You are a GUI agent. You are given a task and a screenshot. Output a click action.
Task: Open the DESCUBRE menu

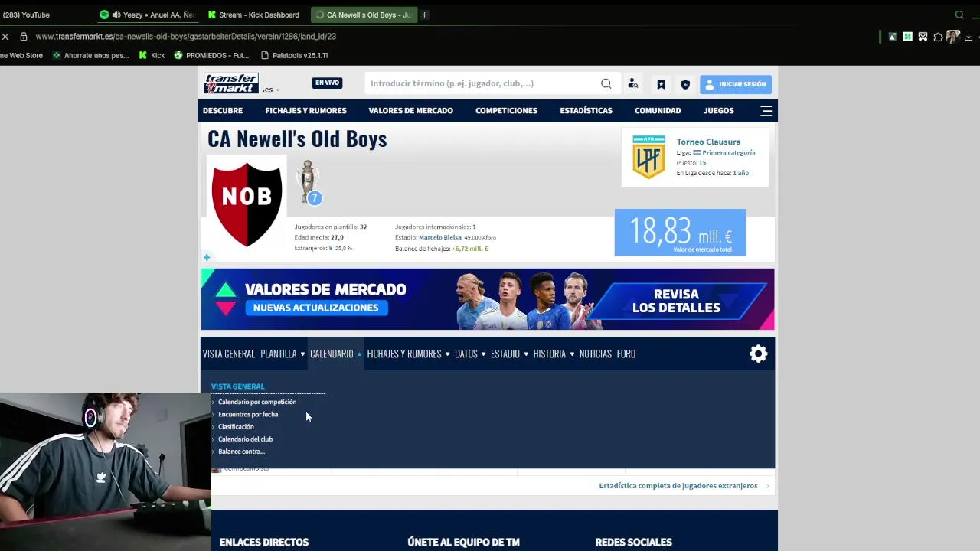pos(223,110)
